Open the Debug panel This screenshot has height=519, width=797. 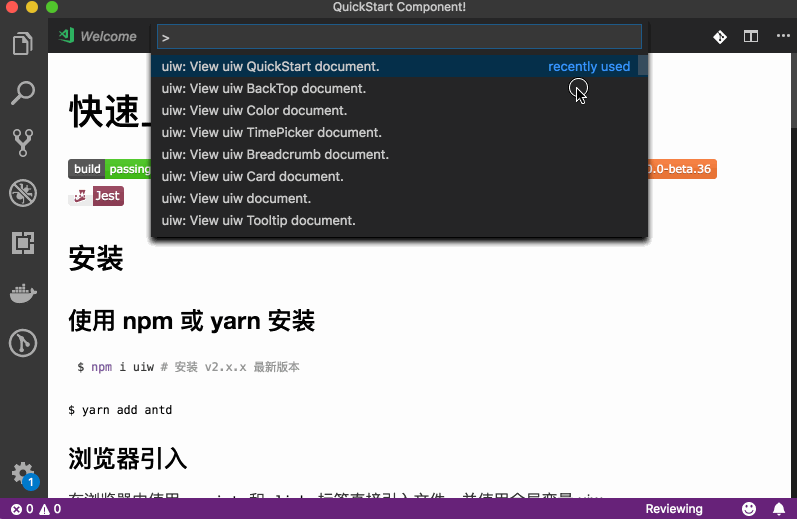(x=23, y=193)
